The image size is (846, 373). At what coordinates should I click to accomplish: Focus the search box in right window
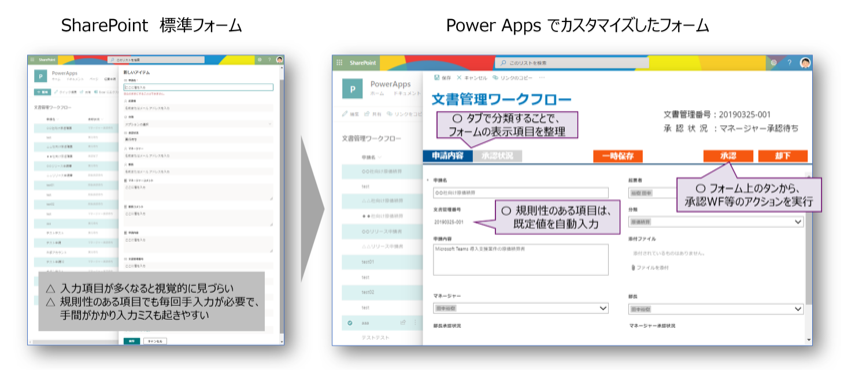[x=571, y=63]
